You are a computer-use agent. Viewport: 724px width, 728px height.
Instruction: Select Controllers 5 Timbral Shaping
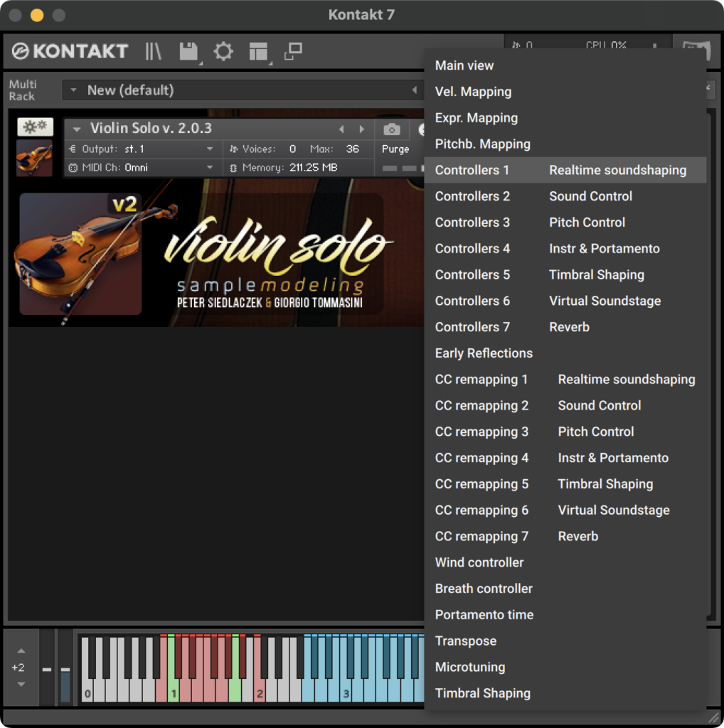565,274
